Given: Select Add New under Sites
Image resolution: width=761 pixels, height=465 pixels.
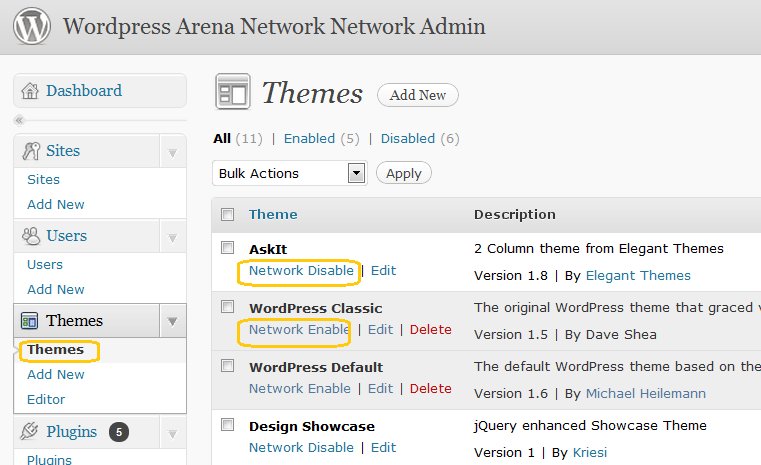Looking at the screenshot, I should (x=56, y=204).
